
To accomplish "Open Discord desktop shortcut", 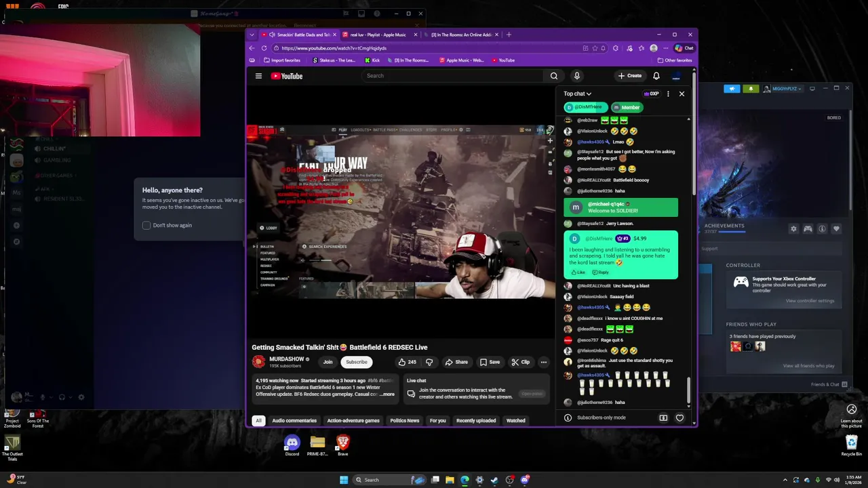I will (x=292, y=445).
